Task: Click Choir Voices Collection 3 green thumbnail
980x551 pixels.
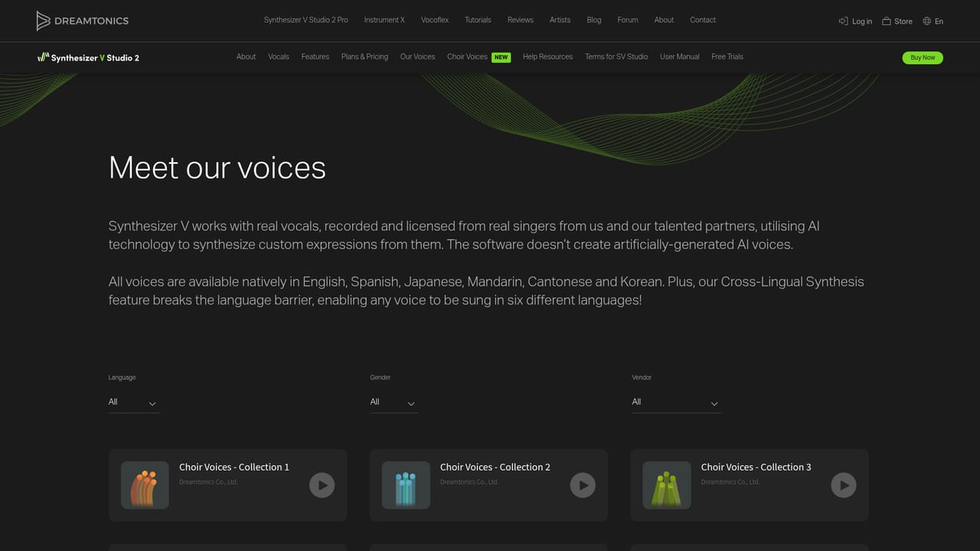Action: pos(667,485)
